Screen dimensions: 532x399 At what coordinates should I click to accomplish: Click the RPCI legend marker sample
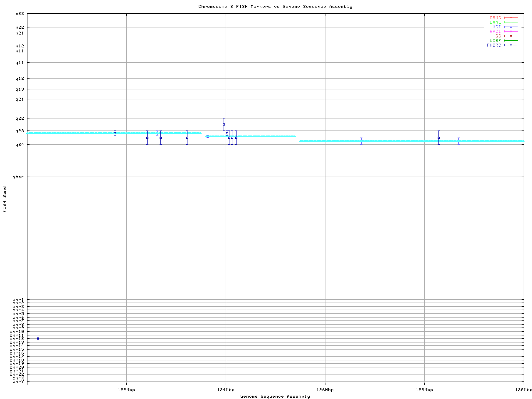[x=511, y=32]
